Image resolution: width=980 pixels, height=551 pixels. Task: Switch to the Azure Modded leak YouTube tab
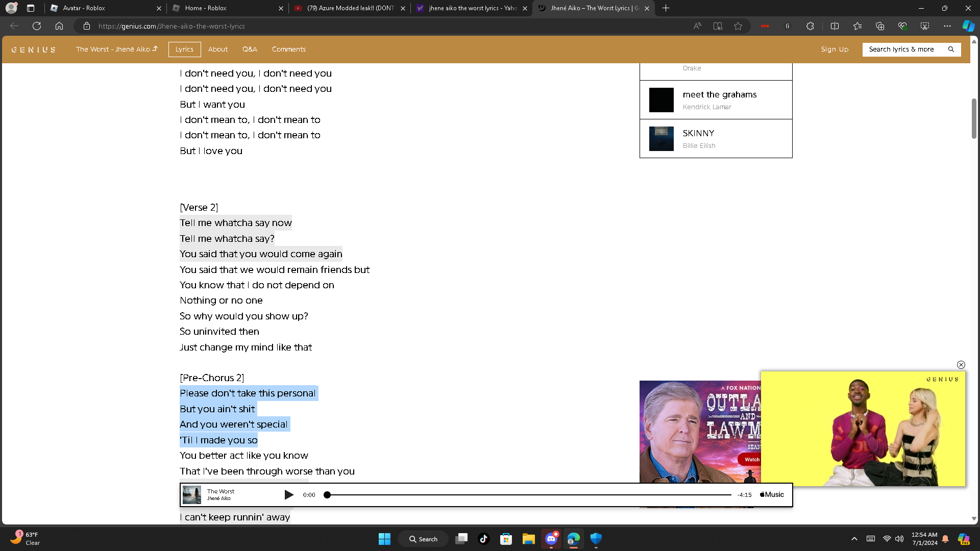(350, 8)
